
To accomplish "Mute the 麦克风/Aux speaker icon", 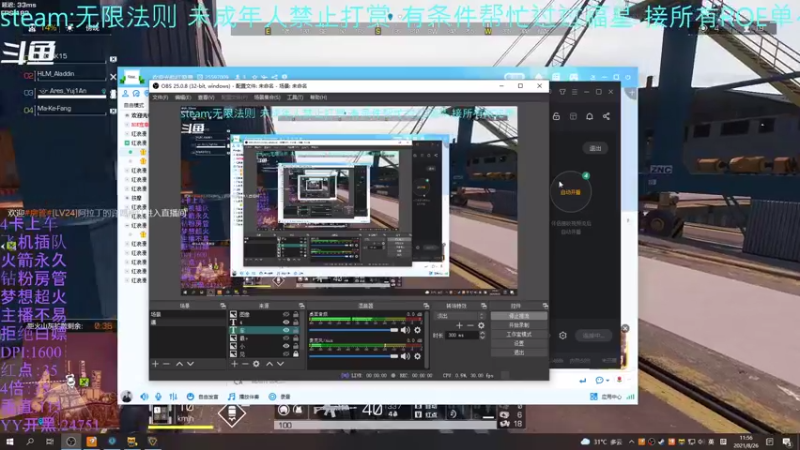I will pos(405,356).
